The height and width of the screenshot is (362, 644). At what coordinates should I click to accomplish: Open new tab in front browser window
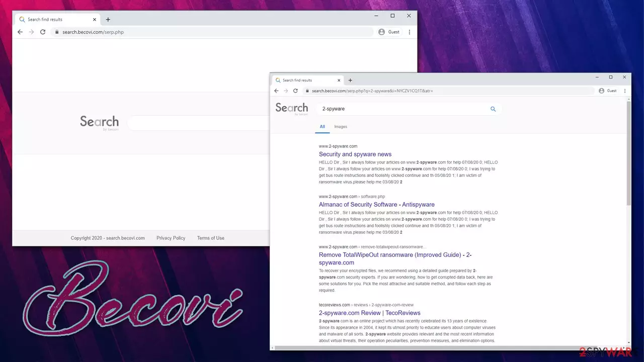tap(350, 80)
